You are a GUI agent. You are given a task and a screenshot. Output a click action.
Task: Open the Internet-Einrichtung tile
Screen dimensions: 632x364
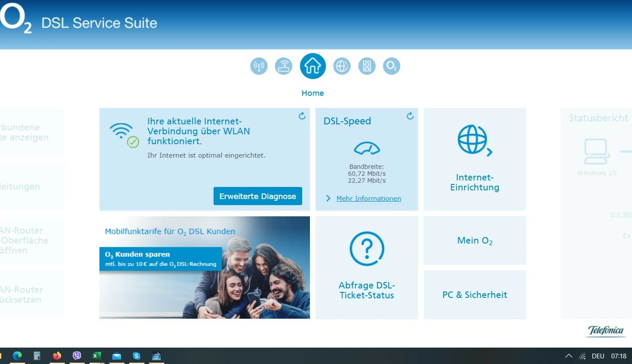475,159
